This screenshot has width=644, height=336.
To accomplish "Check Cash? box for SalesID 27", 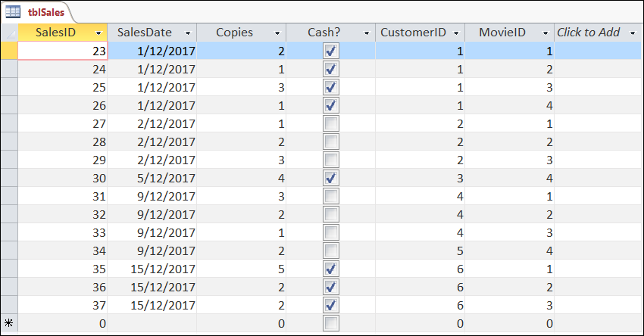I will pos(330,123).
